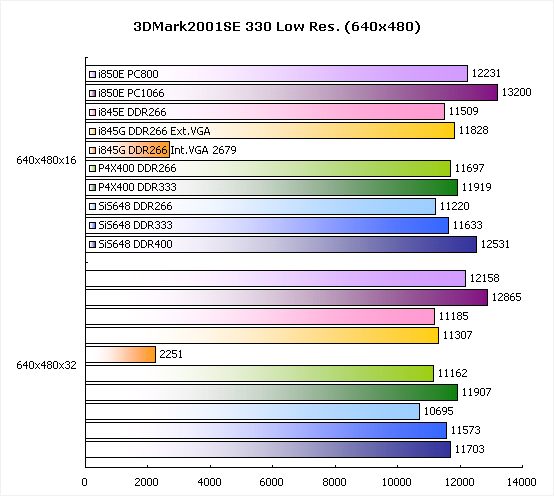Click the 2000 x-axis tick label
Screen dimensions: 554x496
tap(147, 482)
